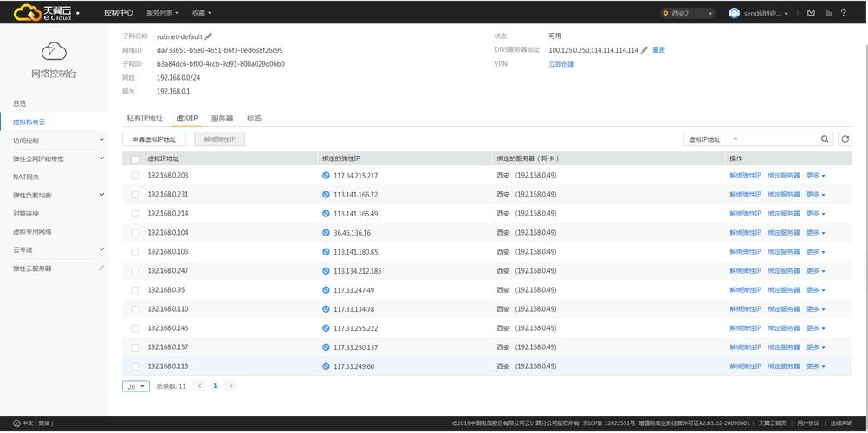Open the 收藏 dropdown
Viewport: 868px width, 433px height.
(202, 13)
